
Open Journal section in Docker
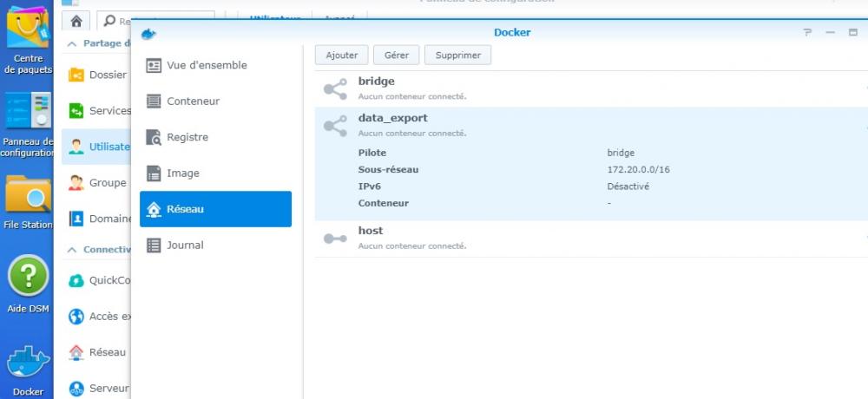click(216, 245)
